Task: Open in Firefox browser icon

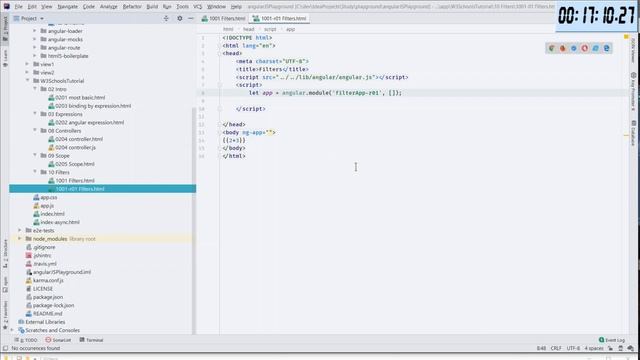Action: 563,48
